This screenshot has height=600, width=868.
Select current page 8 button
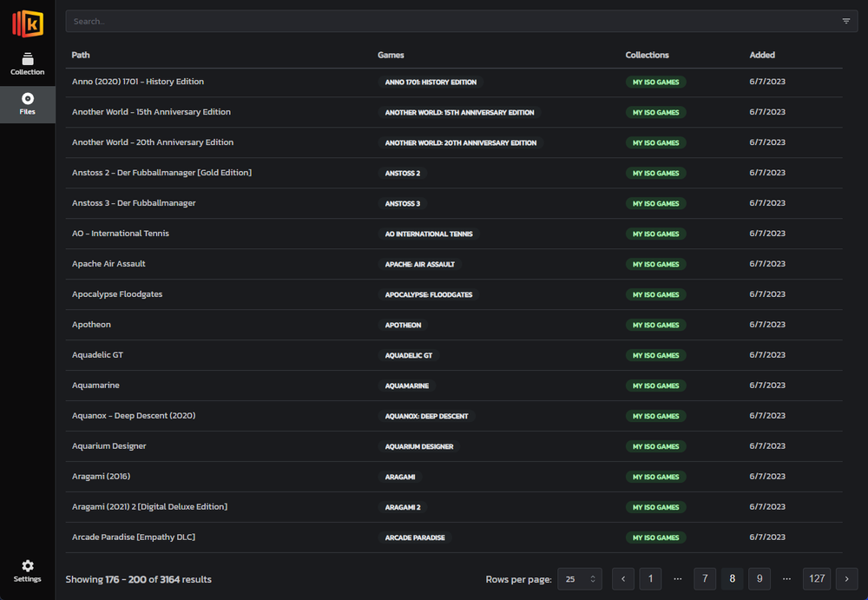[x=732, y=579]
